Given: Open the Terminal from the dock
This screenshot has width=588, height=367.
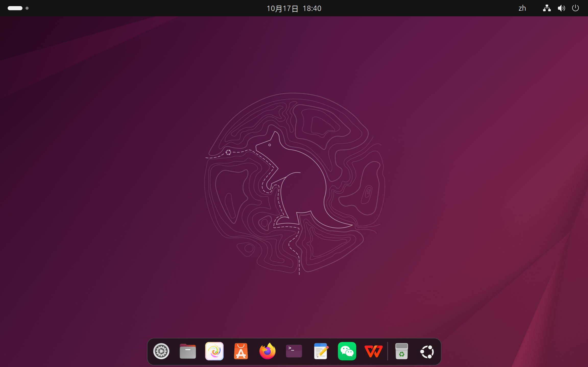Looking at the screenshot, I should coord(294,351).
